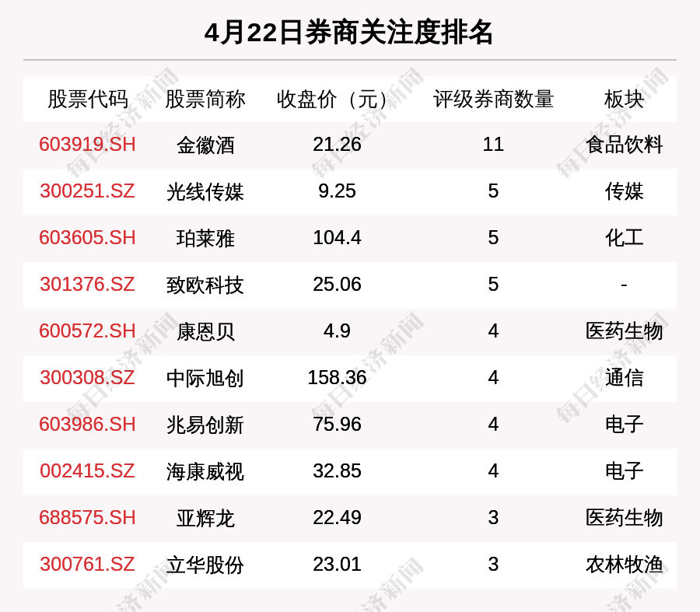The height and width of the screenshot is (612, 700).
Task: Open stock code 301376.SZ
Action: click(x=87, y=285)
